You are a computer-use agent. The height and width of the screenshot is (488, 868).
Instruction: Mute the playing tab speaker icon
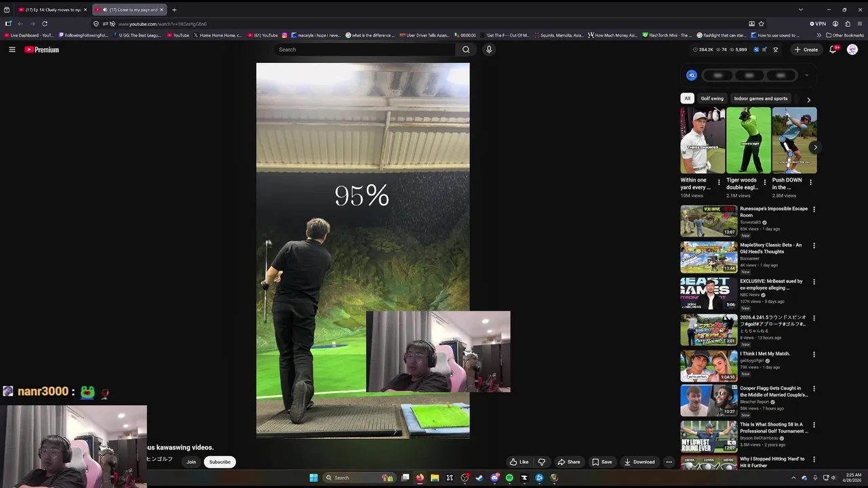[x=104, y=9]
